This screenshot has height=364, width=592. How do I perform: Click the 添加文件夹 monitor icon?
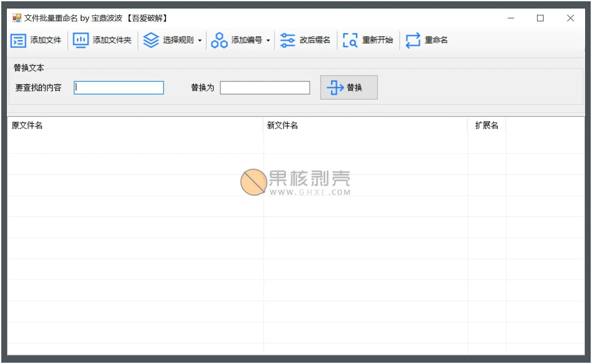80,40
